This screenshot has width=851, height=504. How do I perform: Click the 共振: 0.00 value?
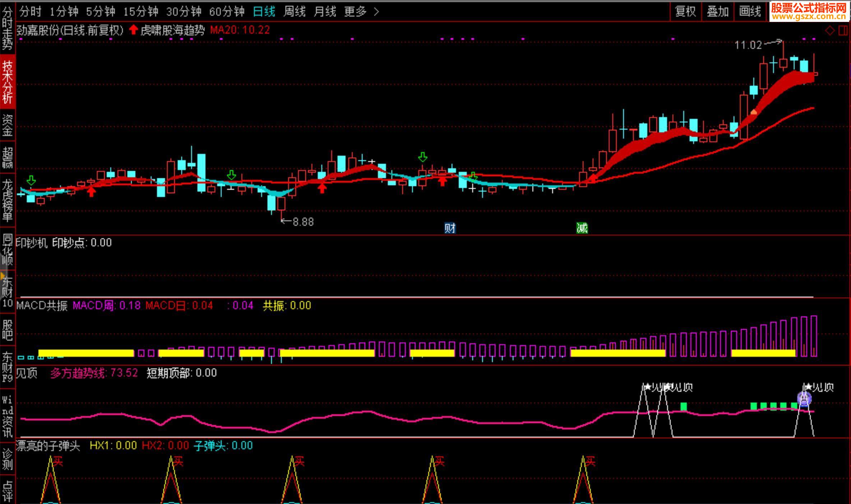click(x=287, y=306)
